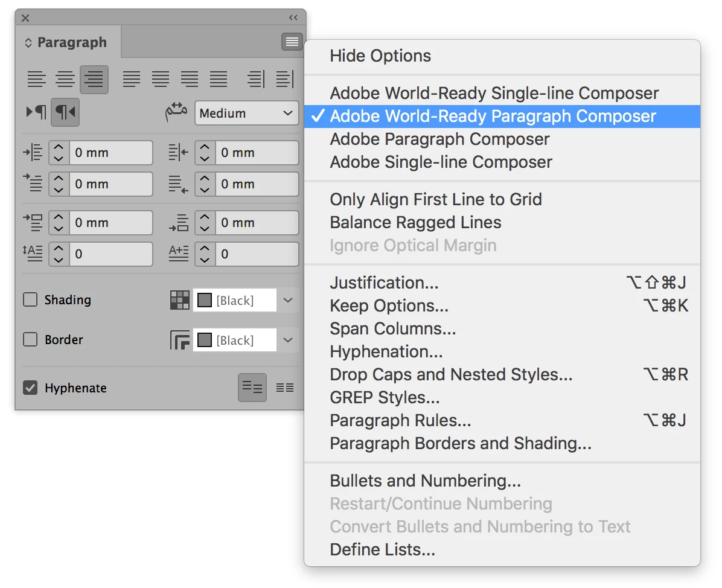This screenshot has height=588, width=722.
Task: Set Right-to-left paragraph direction
Action: coord(65,112)
